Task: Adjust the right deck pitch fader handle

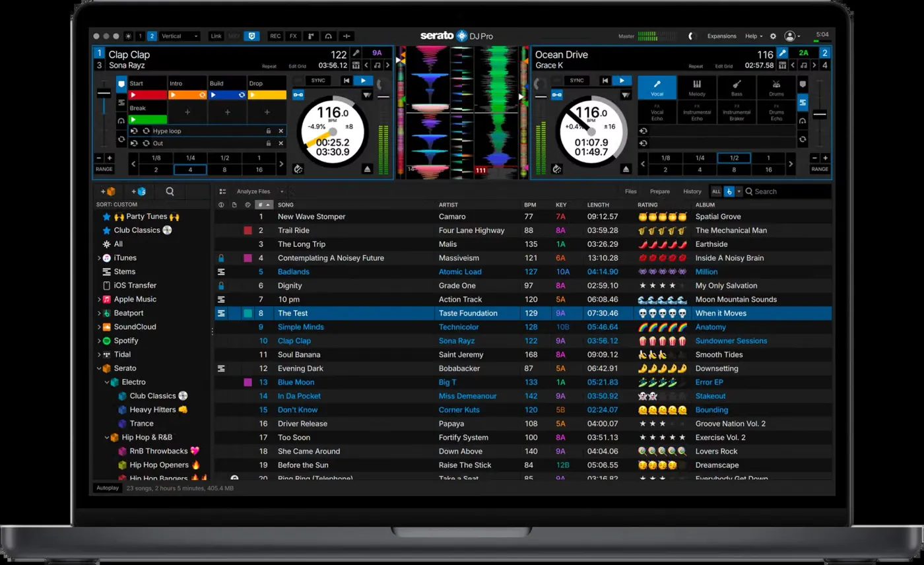Action: (820, 115)
